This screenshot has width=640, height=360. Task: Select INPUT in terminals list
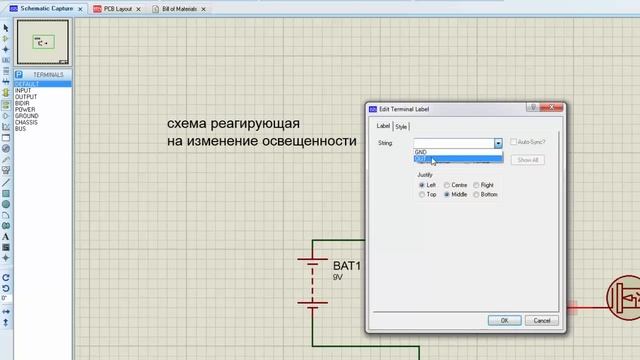click(x=23, y=91)
